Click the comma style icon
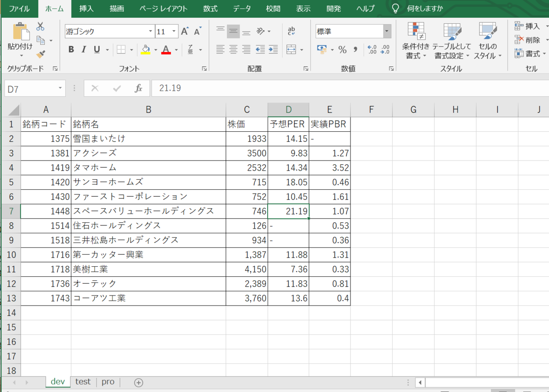Viewport: 549px width, 392px height. [x=355, y=49]
